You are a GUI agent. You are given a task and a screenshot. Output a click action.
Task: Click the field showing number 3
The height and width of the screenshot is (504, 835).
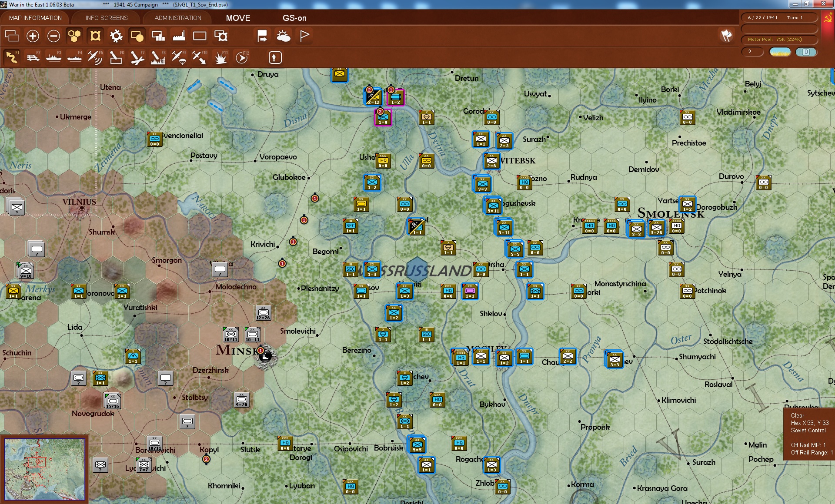click(x=752, y=52)
